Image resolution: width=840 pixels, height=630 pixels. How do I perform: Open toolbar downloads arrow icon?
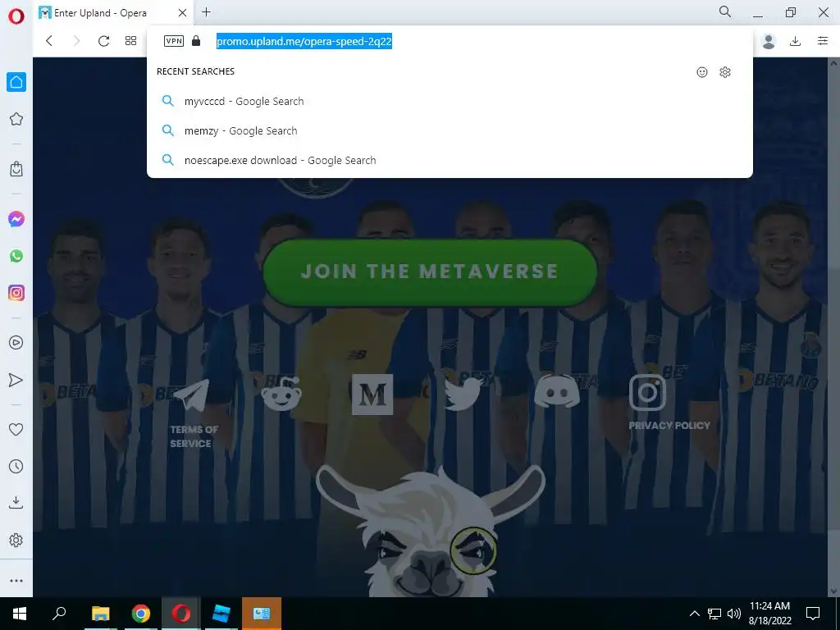pyautogui.click(x=796, y=41)
